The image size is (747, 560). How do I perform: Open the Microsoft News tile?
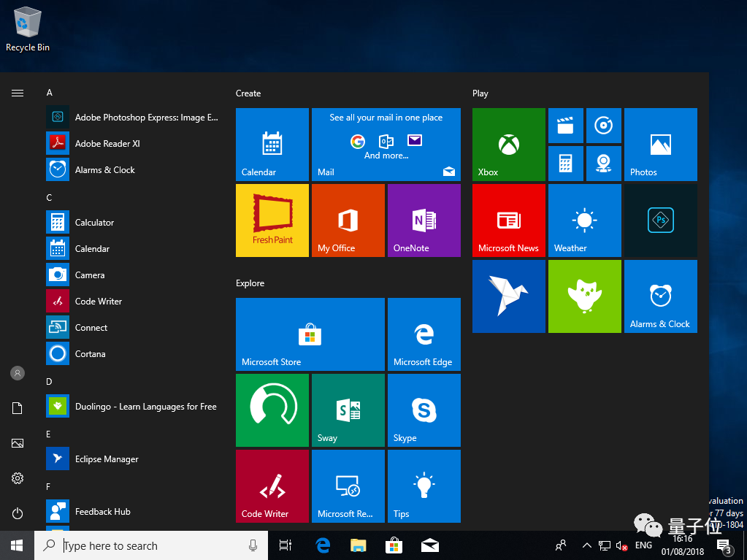pyautogui.click(x=508, y=220)
